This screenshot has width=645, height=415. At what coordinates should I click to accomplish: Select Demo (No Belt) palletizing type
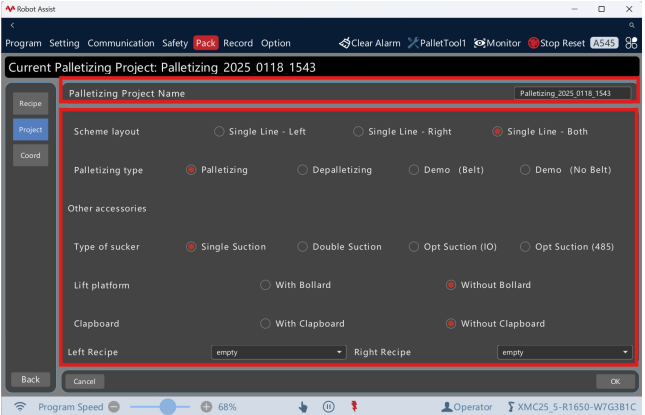(525, 170)
